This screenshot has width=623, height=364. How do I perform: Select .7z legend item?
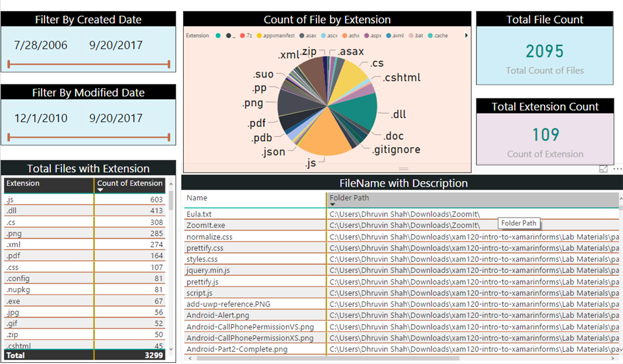pyautogui.click(x=246, y=35)
